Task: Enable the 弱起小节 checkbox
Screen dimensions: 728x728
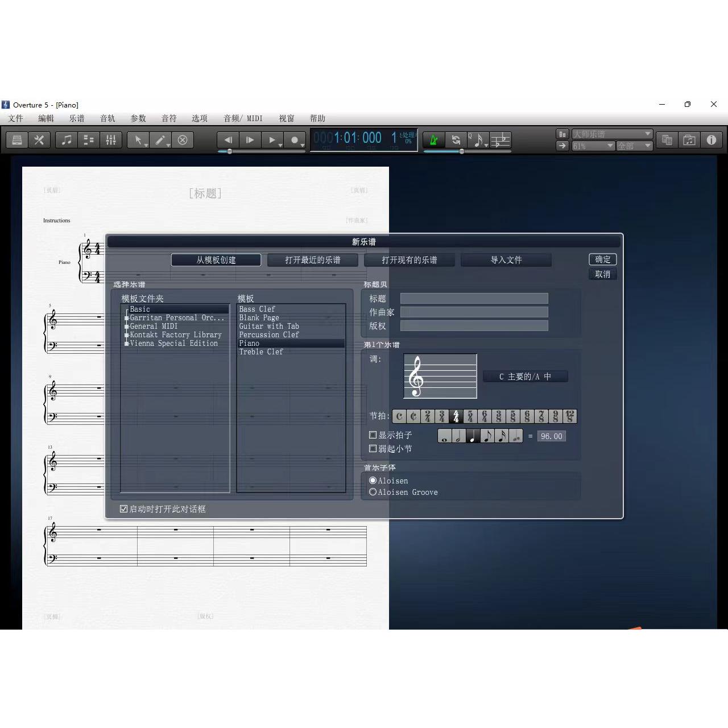Action: tap(373, 449)
